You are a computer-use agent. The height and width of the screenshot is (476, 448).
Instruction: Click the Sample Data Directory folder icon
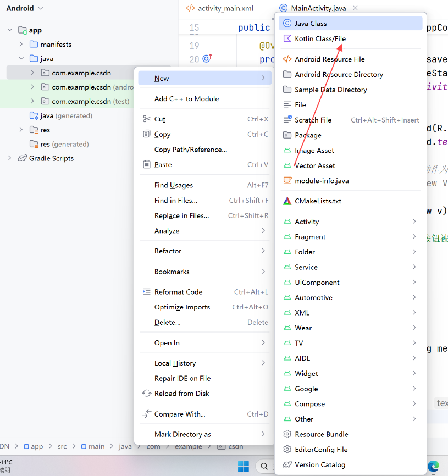[x=287, y=89]
